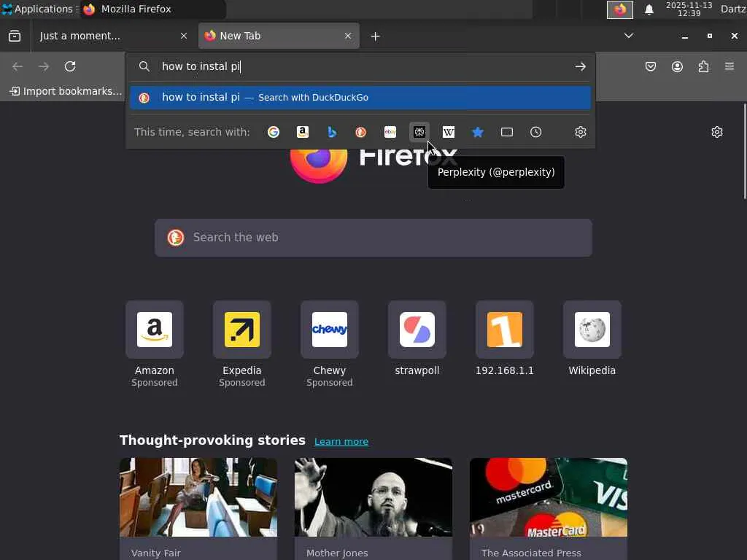Open The Associated Press story card
Viewport: 747px width, 560px height.
point(549,508)
